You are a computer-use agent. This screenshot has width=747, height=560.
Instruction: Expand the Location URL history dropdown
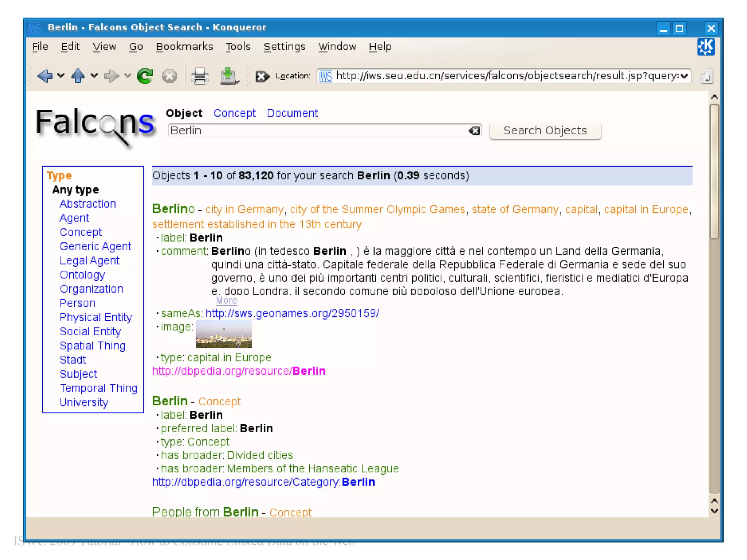[x=684, y=76]
